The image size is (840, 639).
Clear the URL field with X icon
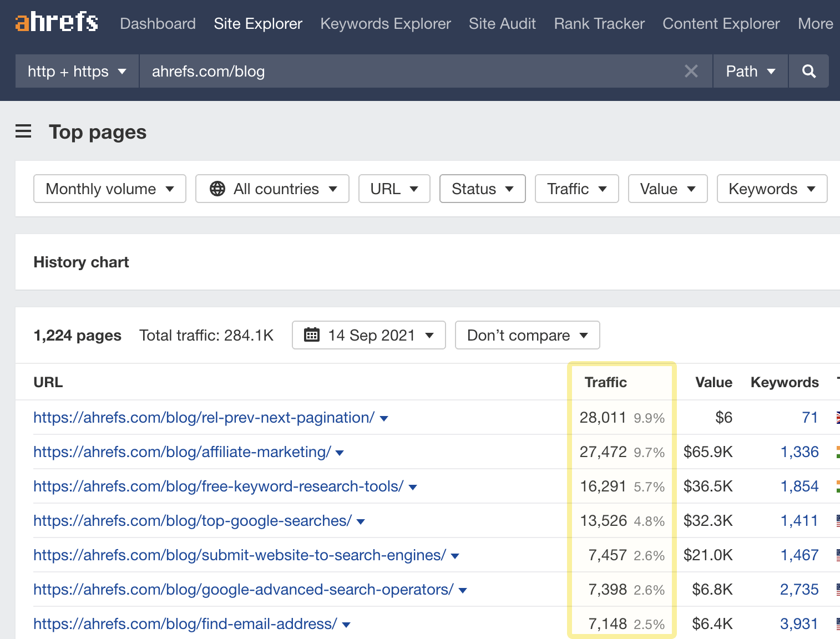click(691, 72)
